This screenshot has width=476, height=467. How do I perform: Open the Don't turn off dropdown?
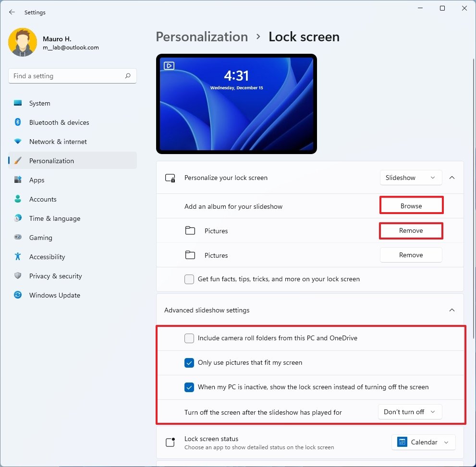click(410, 412)
